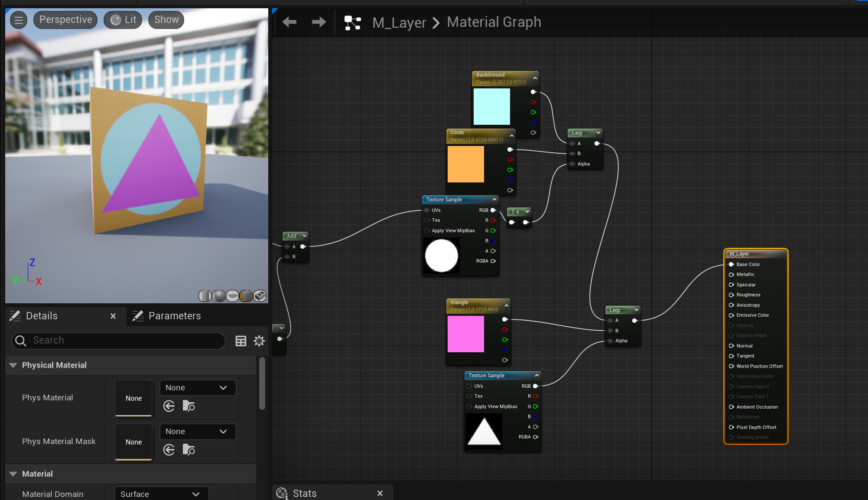Collapse the triangle parameter node preview

(x=507, y=305)
